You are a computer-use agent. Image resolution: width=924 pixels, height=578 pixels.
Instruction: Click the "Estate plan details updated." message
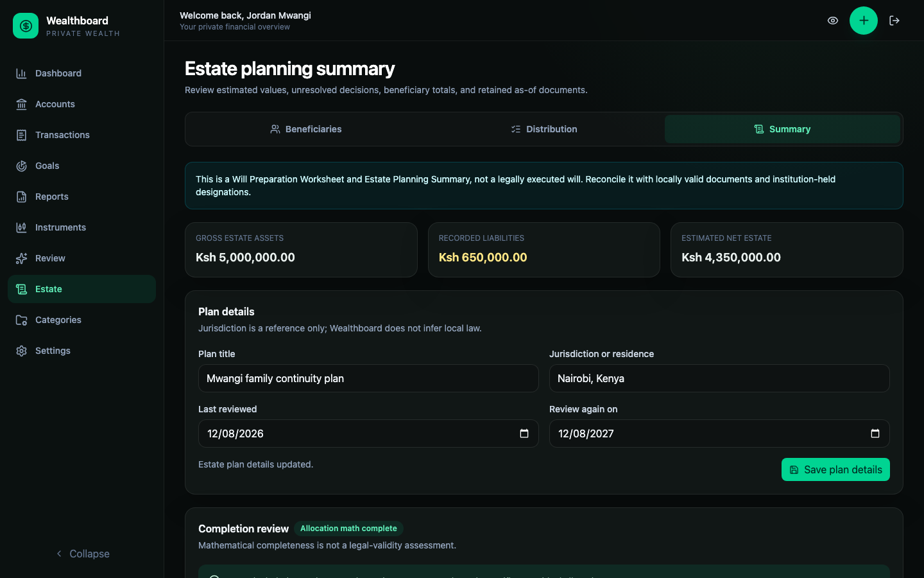pos(255,464)
